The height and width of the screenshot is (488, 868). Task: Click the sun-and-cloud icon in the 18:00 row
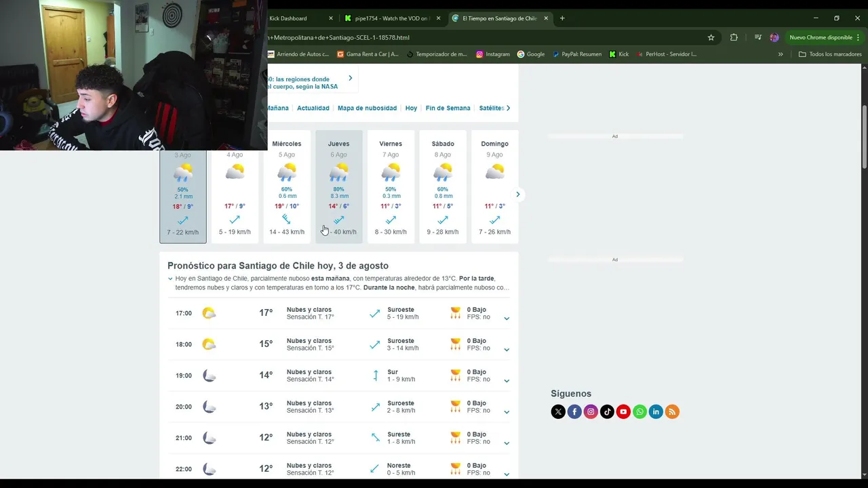(209, 344)
